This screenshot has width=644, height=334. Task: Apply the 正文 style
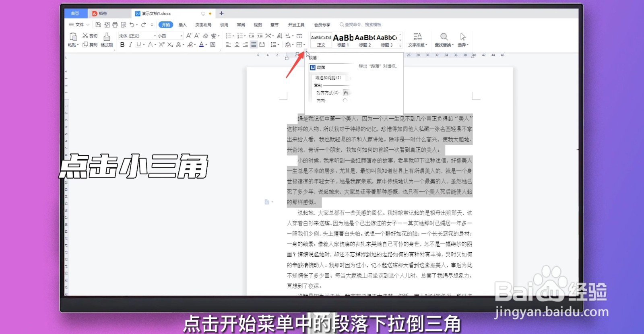(x=321, y=40)
